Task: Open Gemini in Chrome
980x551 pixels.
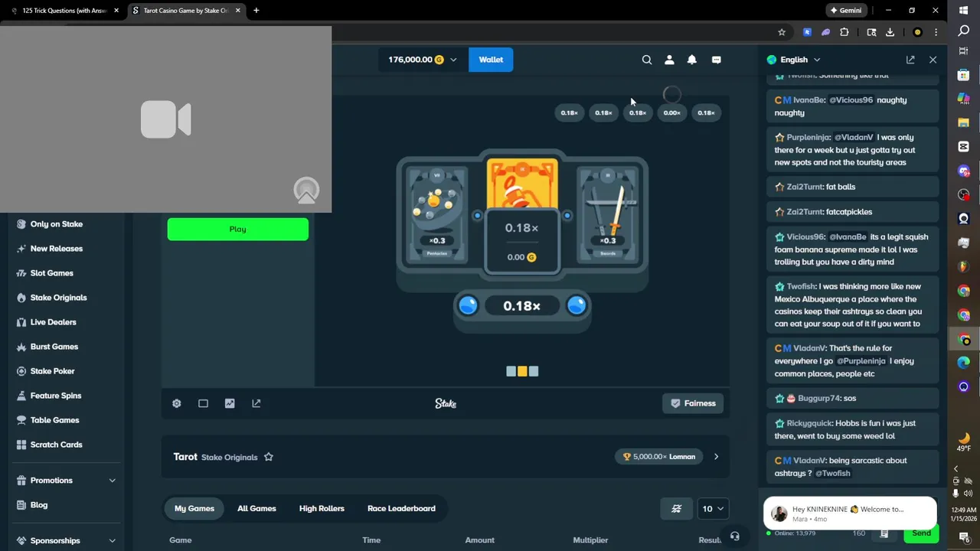Action: click(x=845, y=11)
